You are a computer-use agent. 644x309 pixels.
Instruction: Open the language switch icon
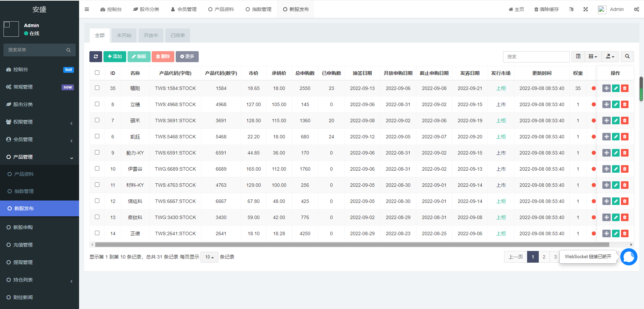571,9
